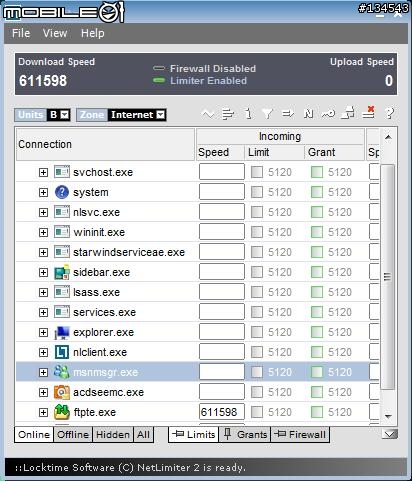Image resolution: width=412 pixels, height=481 pixels.
Task: Expand the system connection tree
Action: [x=43, y=192]
